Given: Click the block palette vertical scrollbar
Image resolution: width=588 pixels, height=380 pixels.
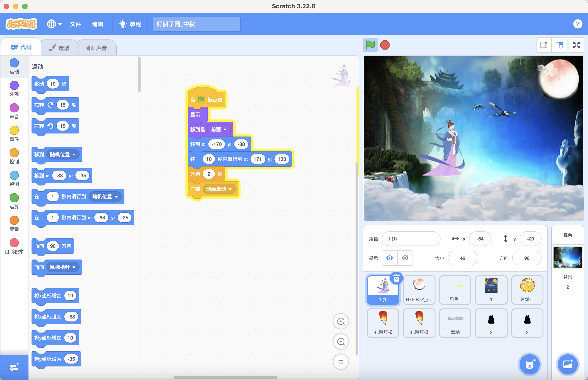Looking at the screenshot, I should tap(139, 74).
